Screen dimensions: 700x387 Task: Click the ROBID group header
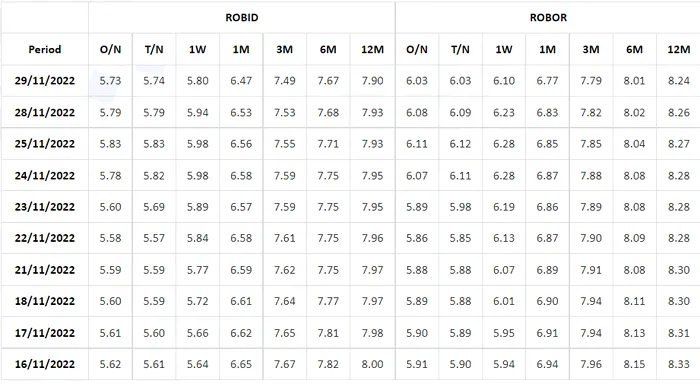242,17
